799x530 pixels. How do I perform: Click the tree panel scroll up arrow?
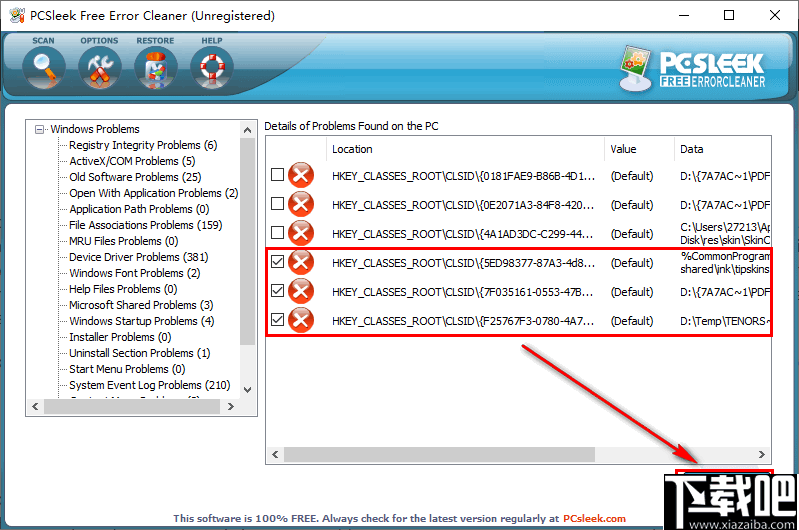[248, 130]
